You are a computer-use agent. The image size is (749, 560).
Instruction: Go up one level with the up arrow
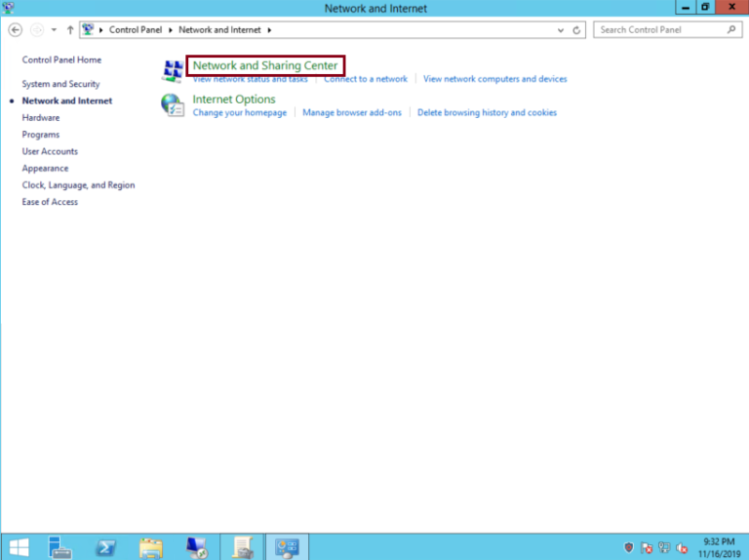(x=70, y=30)
